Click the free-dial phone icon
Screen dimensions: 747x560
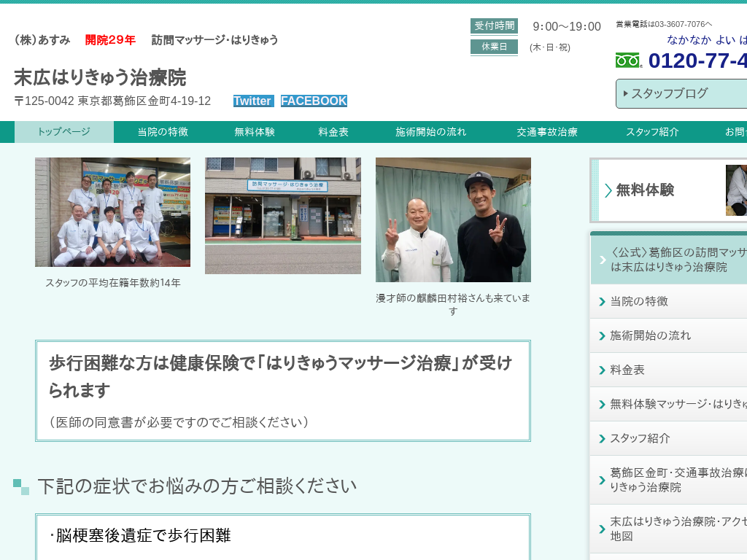pos(627,61)
